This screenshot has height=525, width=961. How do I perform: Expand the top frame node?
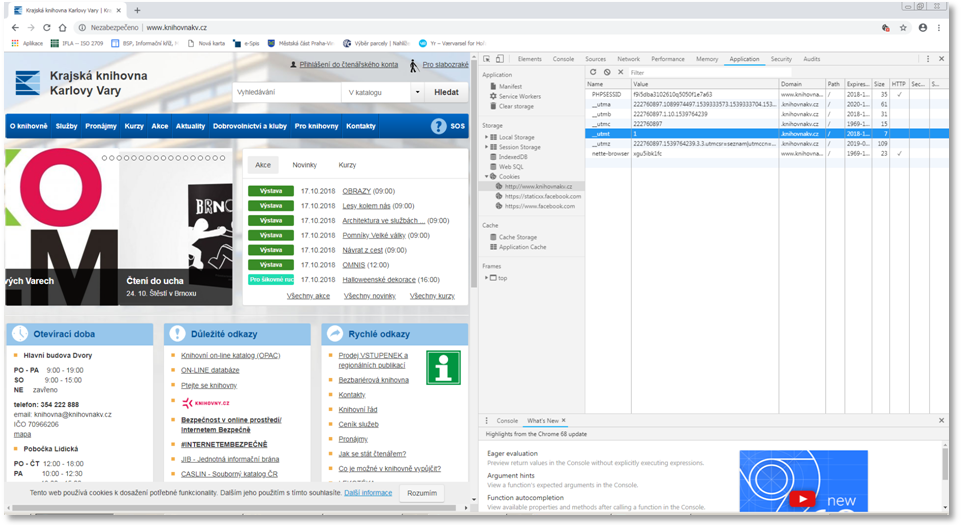487,278
